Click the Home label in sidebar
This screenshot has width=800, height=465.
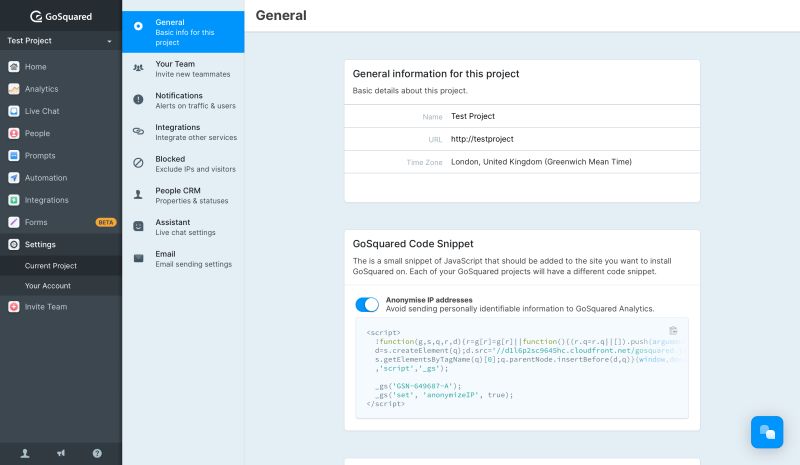click(36, 67)
